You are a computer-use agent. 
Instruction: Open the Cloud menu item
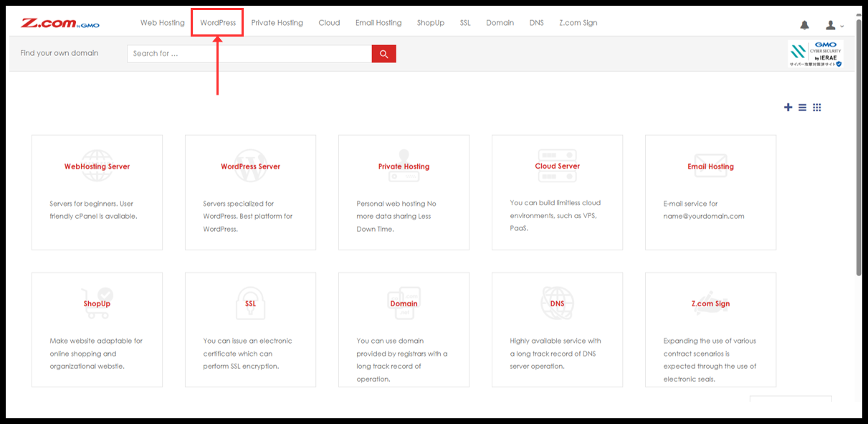click(330, 23)
